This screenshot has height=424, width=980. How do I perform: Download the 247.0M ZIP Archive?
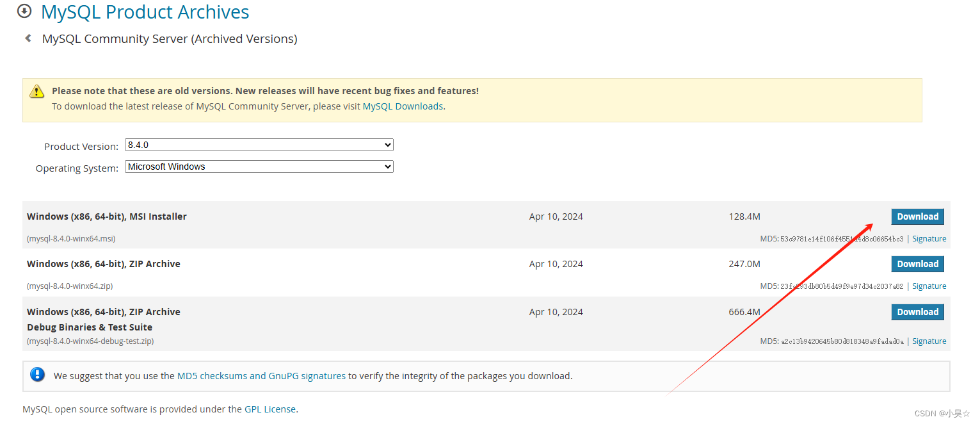[917, 263]
